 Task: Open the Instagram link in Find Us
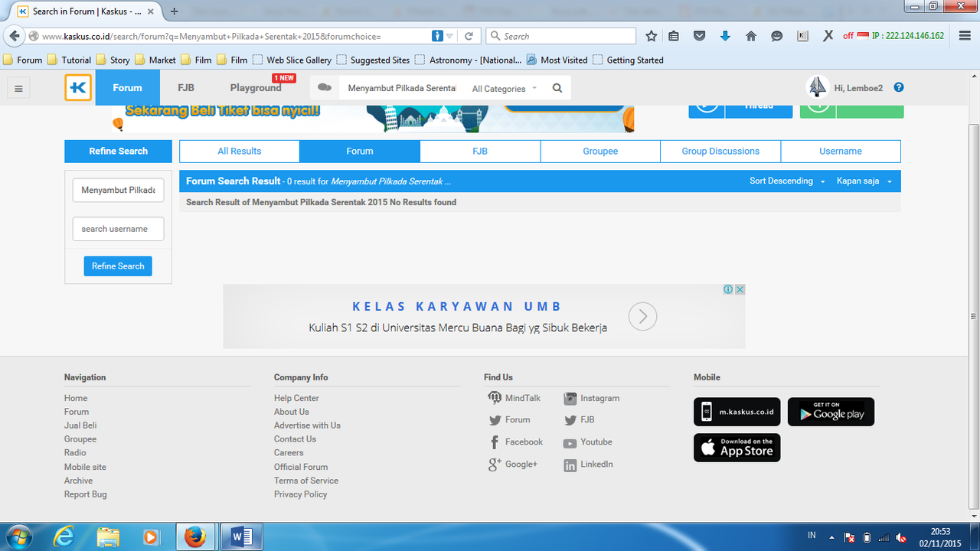[592, 398]
